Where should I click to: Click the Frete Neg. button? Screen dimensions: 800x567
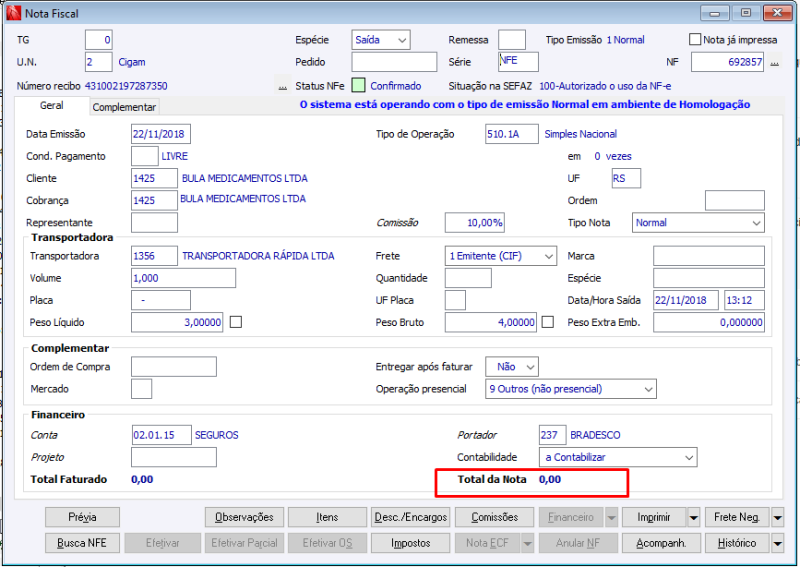tap(737, 517)
